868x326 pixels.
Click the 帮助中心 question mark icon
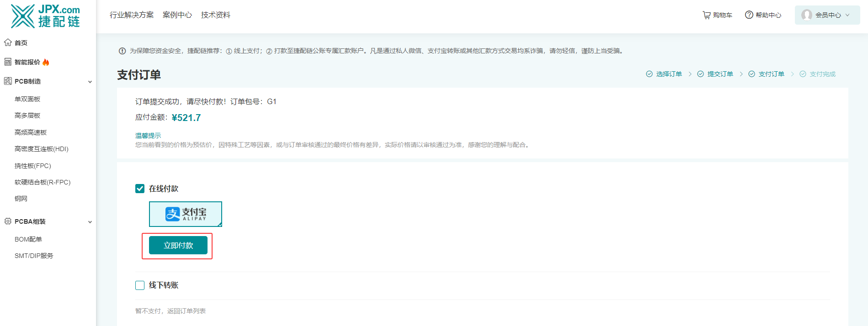[x=749, y=15]
